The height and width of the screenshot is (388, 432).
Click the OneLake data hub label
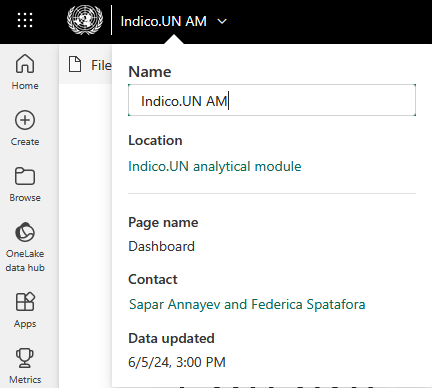[x=25, y=261]
